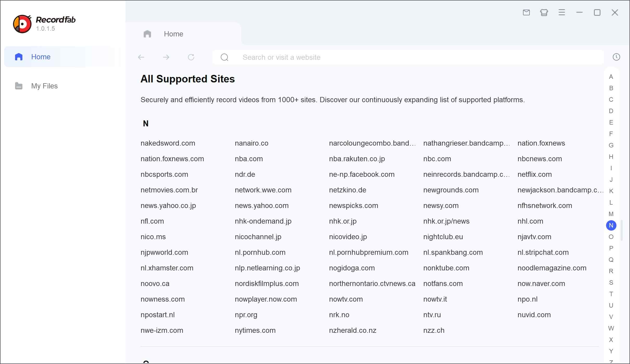Go back with the left arrow
The width and height of the screenshot is (630, 364).
[x=141, y=57]
